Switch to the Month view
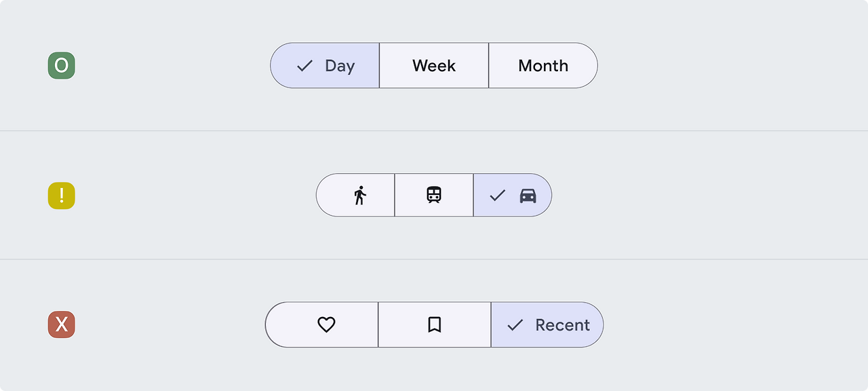Screen dimensions: 868x391 pos(543,66)
